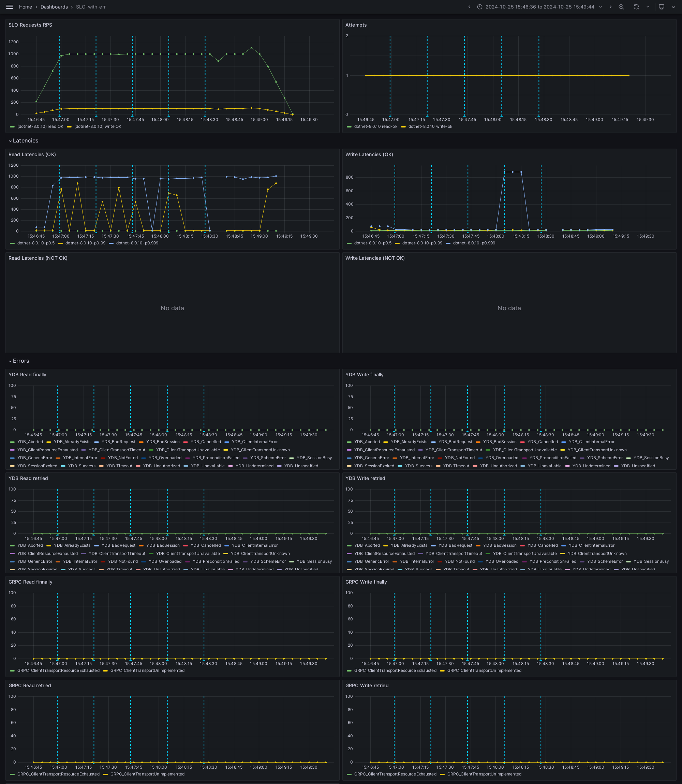This screenshot has height=784, width=682.
Task: Collapse the Latencies row
Action: (x=10, y=141)
